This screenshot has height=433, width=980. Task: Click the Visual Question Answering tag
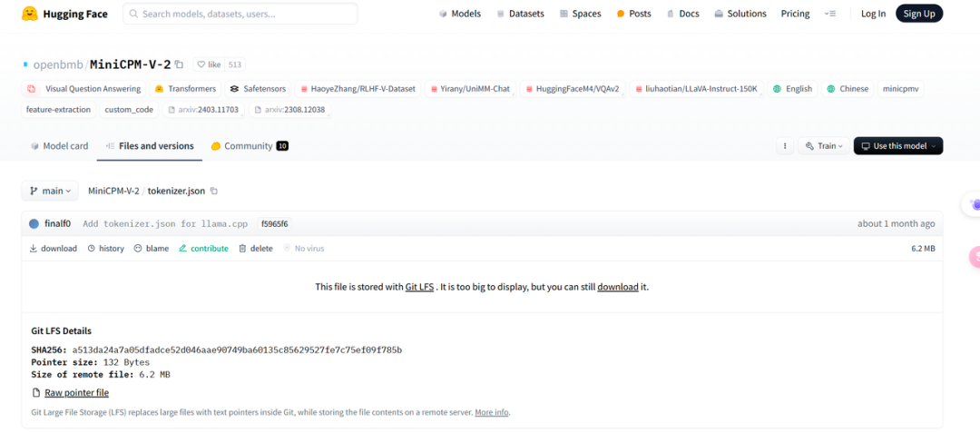(x=84, y=89)
